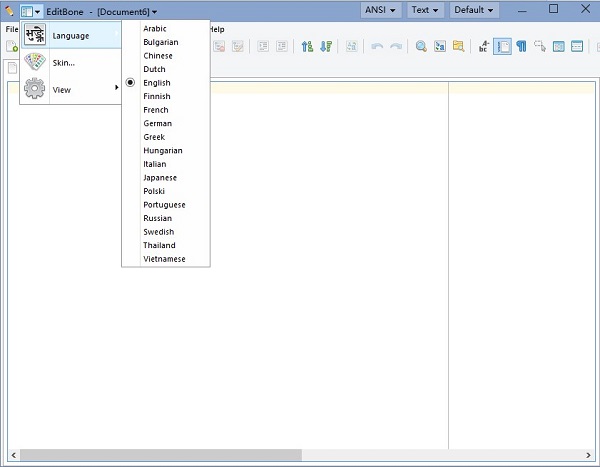Open the Document6 title dropdown
This screenshot has height=467, width=600.
(x=127, y=11)
